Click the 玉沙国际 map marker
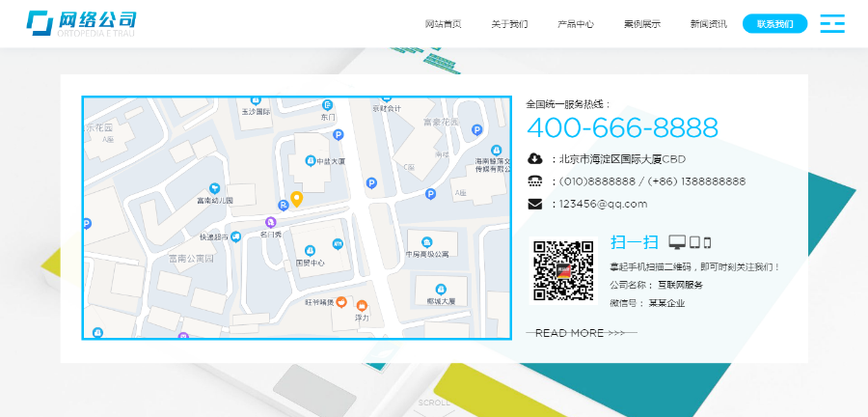The width and height of the screenshot is (868, 417). (x=256, y=100)
